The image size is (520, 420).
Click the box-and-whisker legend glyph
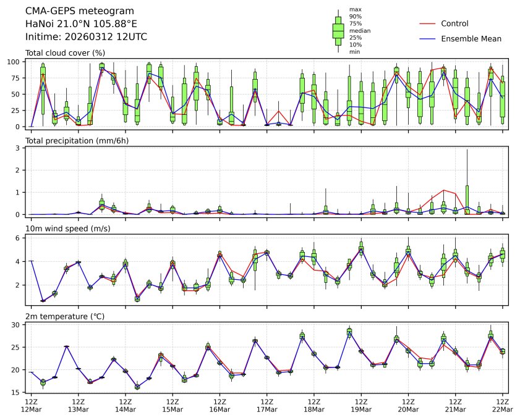[x=338, y=31]
